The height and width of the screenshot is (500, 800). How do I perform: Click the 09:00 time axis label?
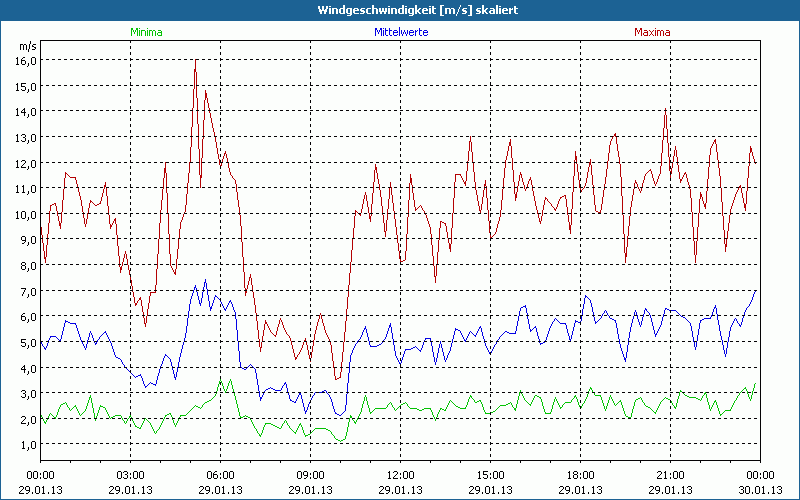310,476
